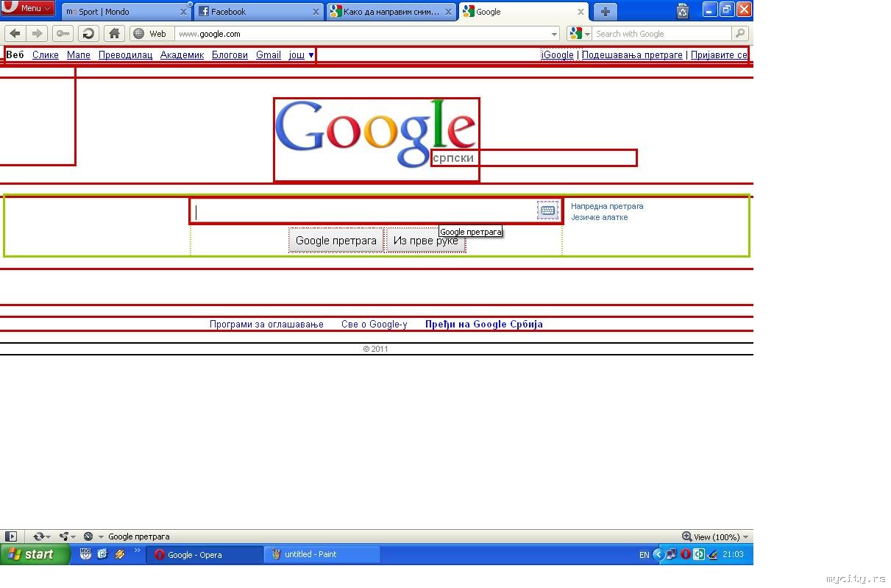
Task: Click the Google претрага button
Action: click(336, 241)
